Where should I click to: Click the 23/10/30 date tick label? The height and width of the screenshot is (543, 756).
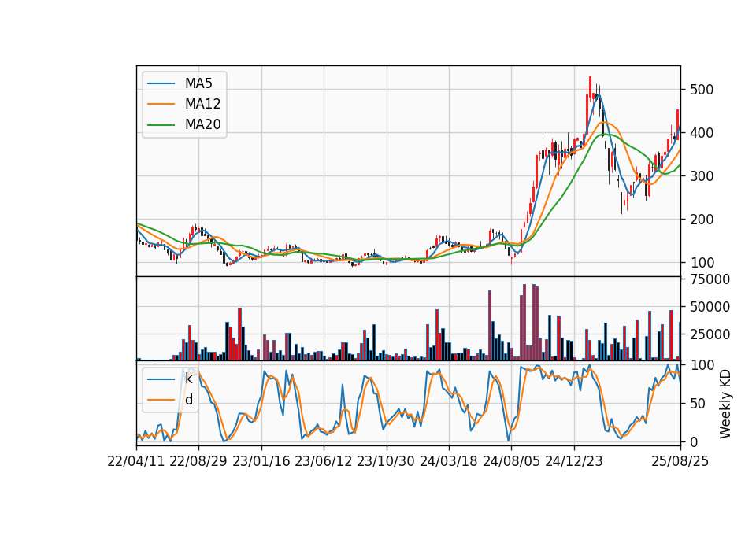click(x=386, y=461)
